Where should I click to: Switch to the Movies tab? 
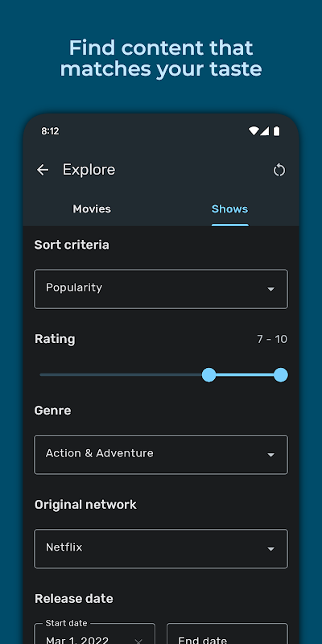[x=92, y=209]
